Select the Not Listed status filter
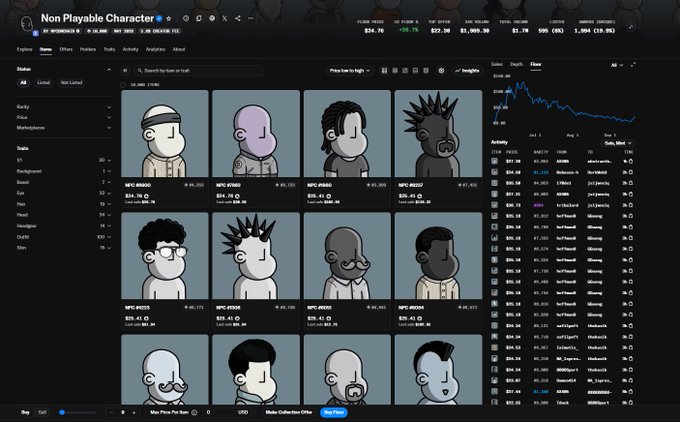 coord(72,82)
